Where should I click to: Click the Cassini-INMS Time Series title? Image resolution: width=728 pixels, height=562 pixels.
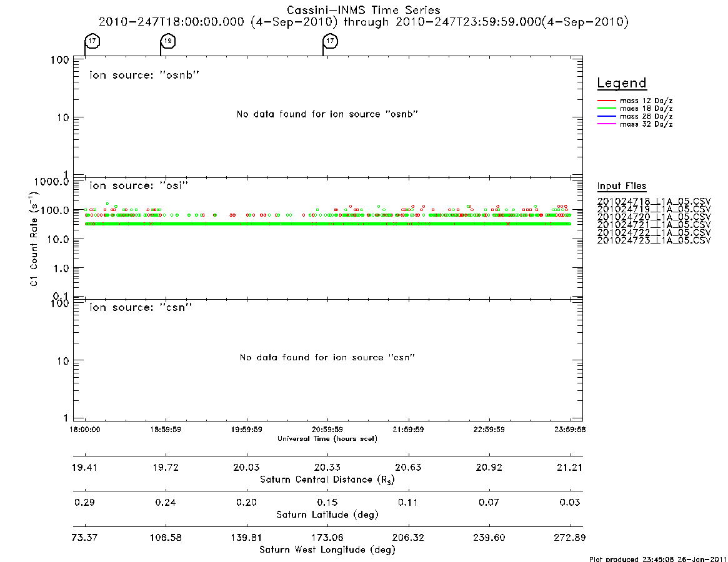[x=364, y=10]
